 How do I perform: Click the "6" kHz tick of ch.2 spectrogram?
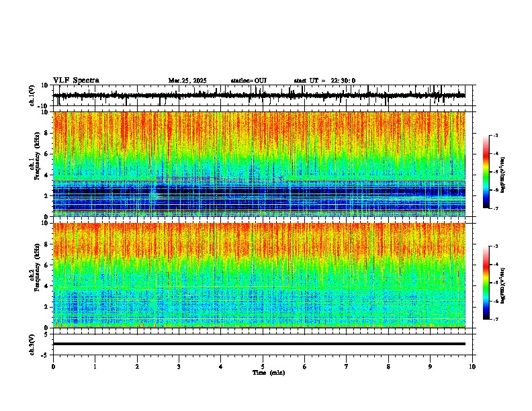tap(48, 265)
